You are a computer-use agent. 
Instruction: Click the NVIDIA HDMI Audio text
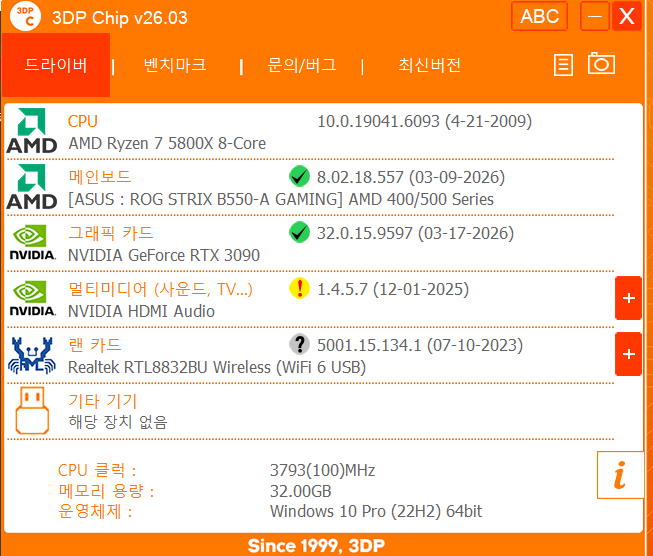point(141,311)
